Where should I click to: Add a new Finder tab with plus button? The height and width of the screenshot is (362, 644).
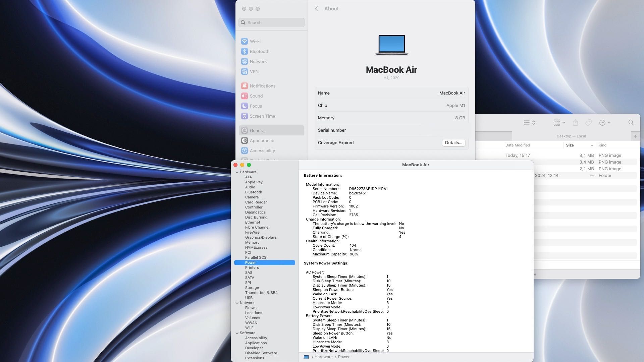coord(635,136)
